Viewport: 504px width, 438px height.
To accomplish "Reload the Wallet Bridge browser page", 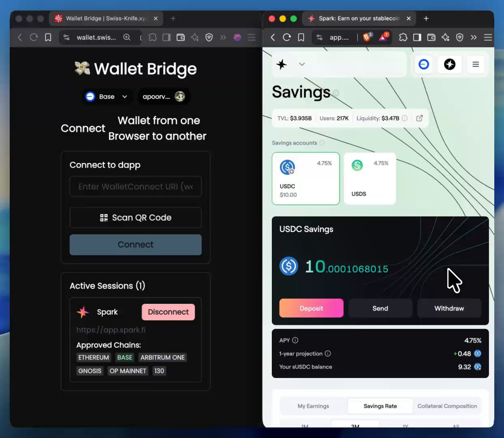I will click(x=34, y=37).
